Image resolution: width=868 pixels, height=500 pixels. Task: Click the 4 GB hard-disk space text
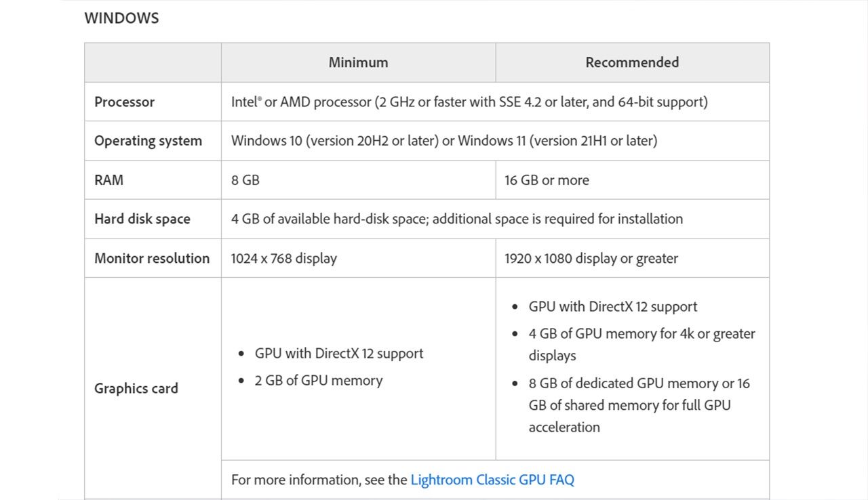(456, 219)
